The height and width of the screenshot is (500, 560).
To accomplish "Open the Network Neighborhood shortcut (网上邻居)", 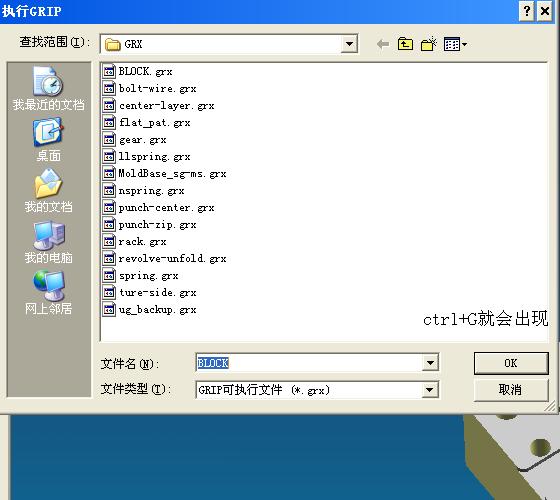I will click(49, 292).
